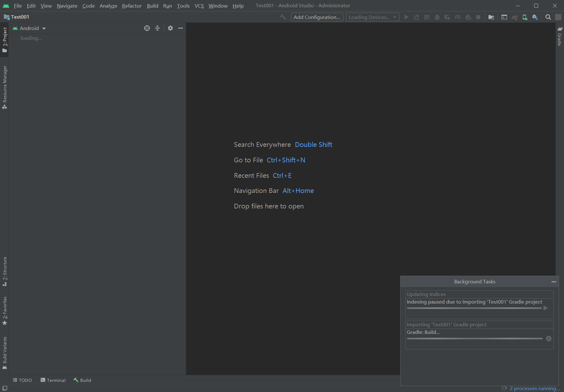The image size is (564, 392).
Task: Click the Add Configuration button
Action: (x=317, y=17)
